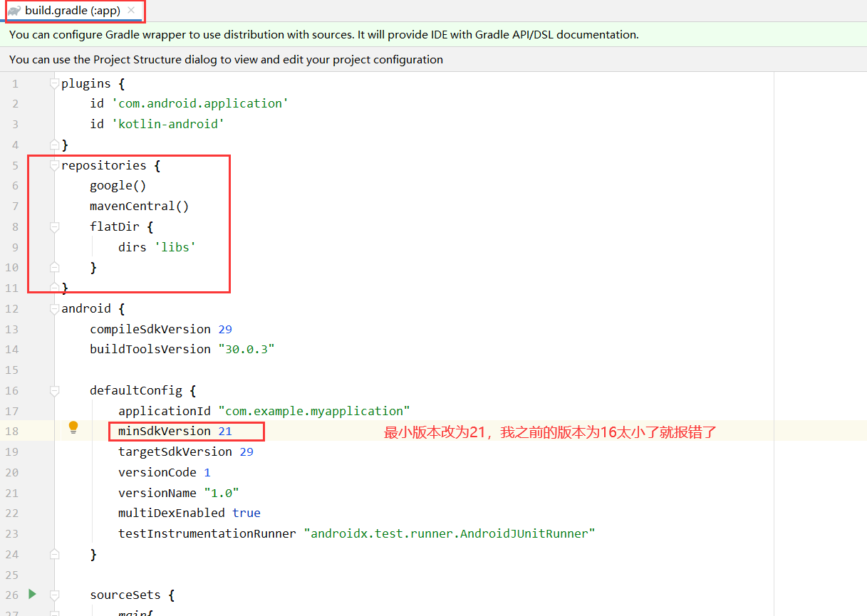Collapse the defaultConfig block fold marker
The image size is (867, 616).
coord(54,390)
